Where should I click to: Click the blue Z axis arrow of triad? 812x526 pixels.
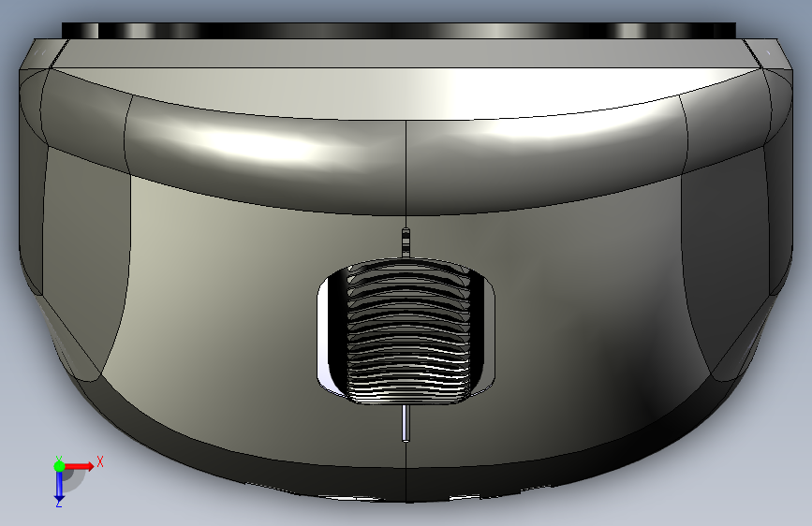pos(59,486)
